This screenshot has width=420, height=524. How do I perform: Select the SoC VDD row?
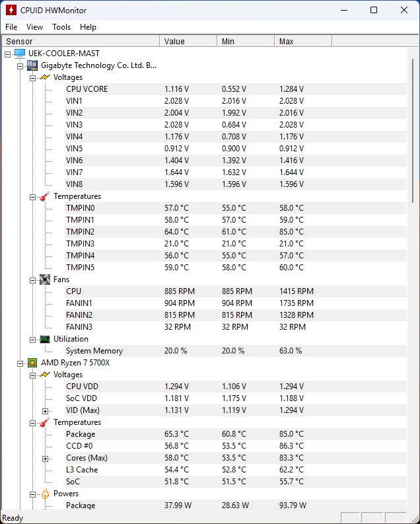(x=236, y=398)
